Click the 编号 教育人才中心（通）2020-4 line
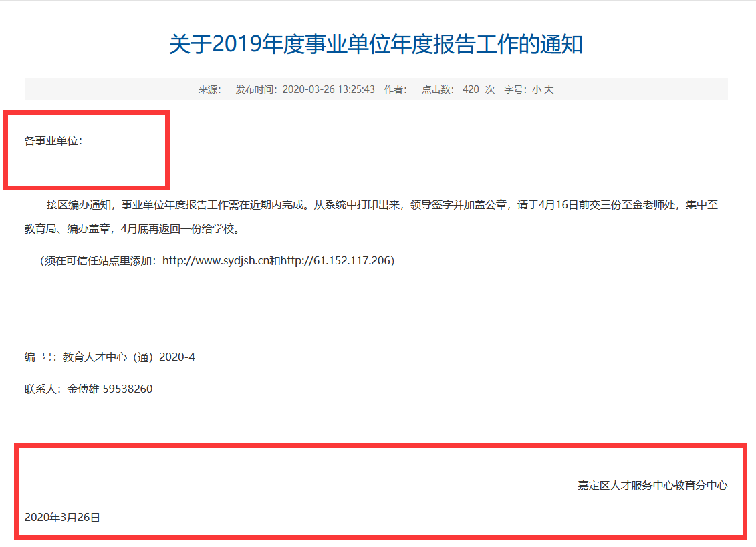The height and width of the screenshot is (547, 756). pyautogui.click(x=110, y=357)
